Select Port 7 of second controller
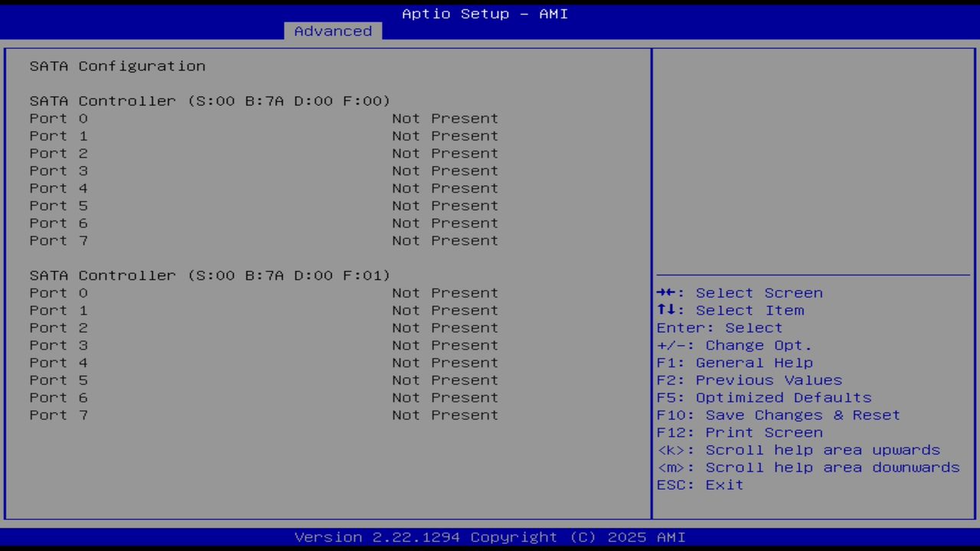980x551 pixels. pyautogui.click(x=58, y=415)
